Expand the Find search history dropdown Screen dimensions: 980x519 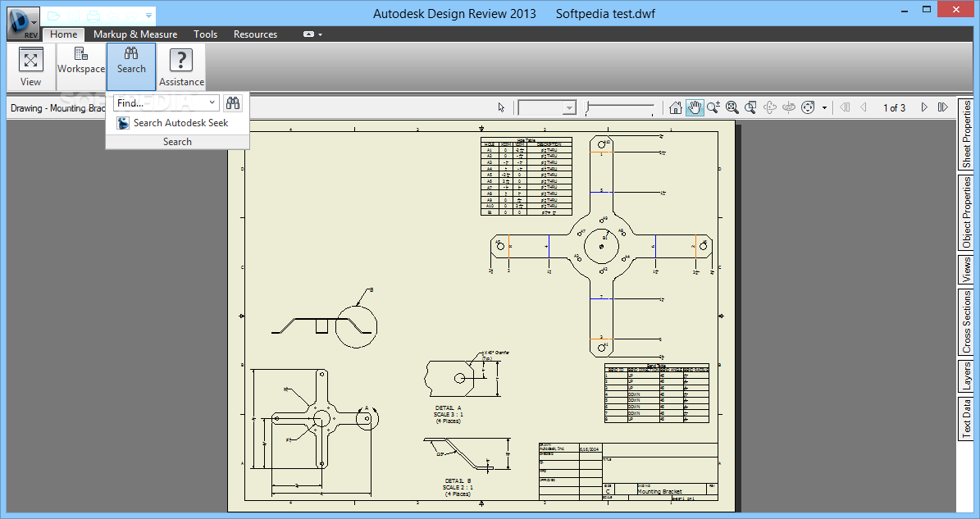click(212, 103)
